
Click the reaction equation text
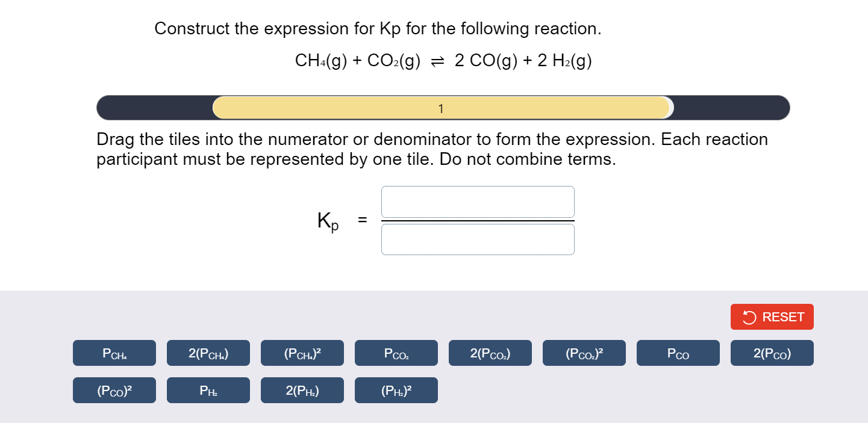click(x=443, y=60)
